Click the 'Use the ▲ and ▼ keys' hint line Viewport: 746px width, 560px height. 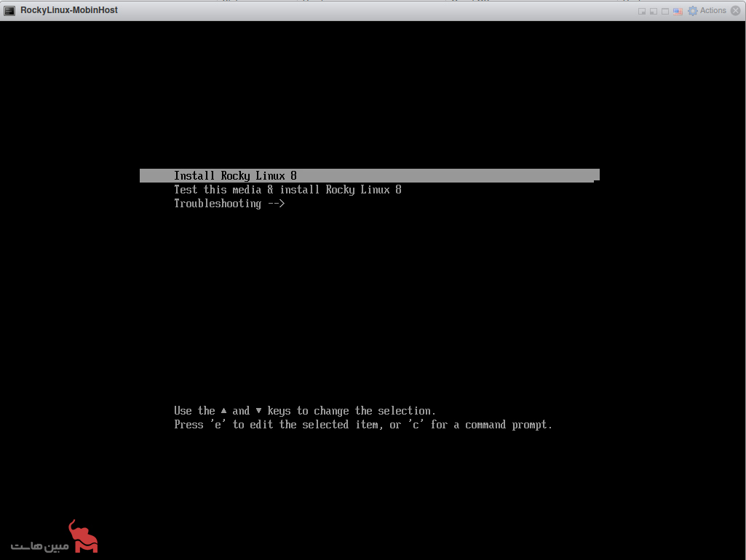click(x=304, y=411)
